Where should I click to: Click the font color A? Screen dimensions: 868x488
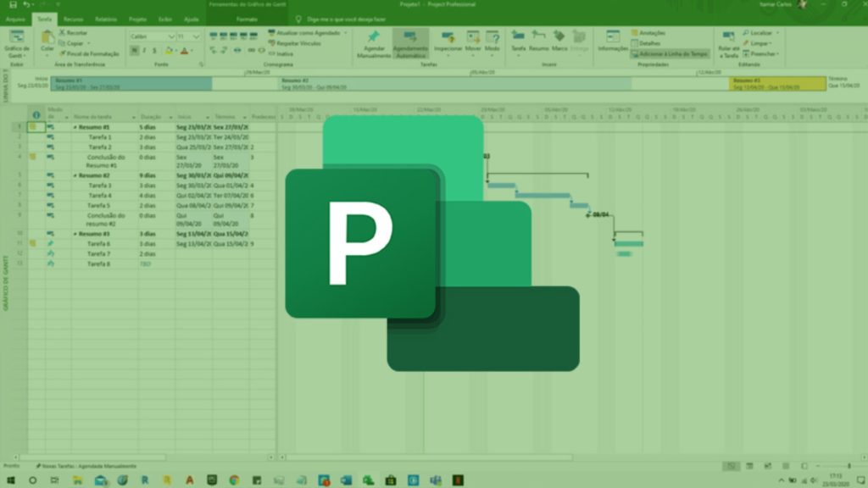184,51
